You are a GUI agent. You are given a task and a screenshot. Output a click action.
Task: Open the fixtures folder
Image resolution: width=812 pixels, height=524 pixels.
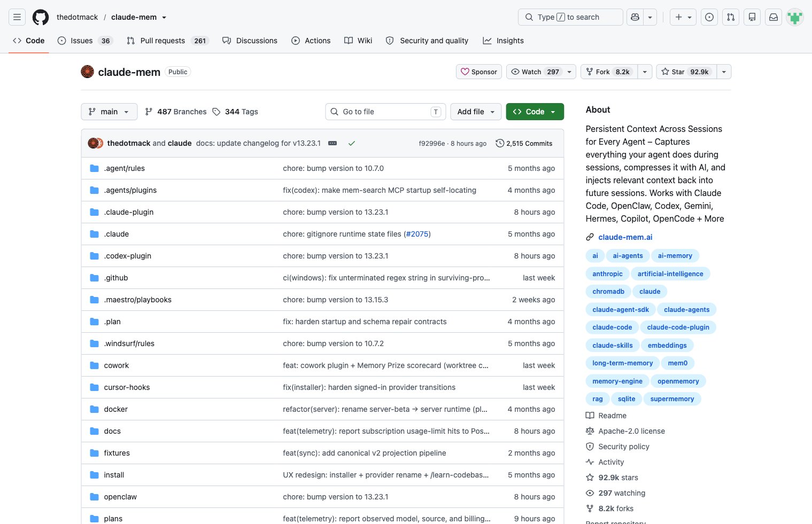pos(117,453)
